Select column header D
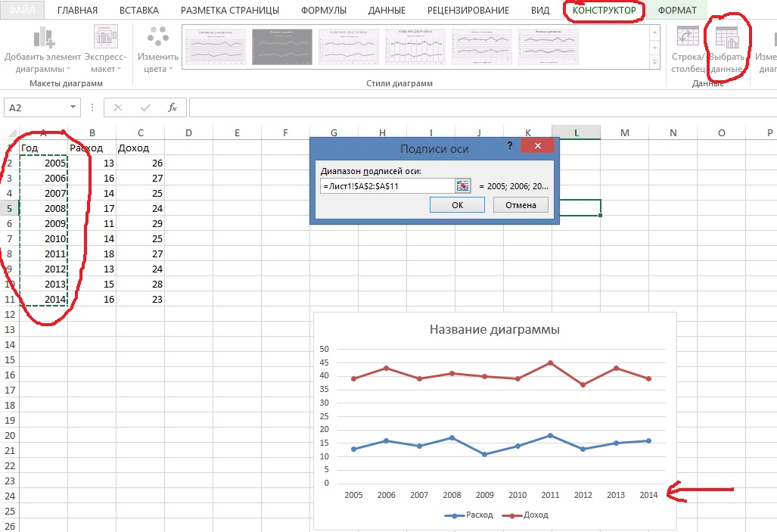The width and height of the screenshot is (777, 532). (188, 132)
